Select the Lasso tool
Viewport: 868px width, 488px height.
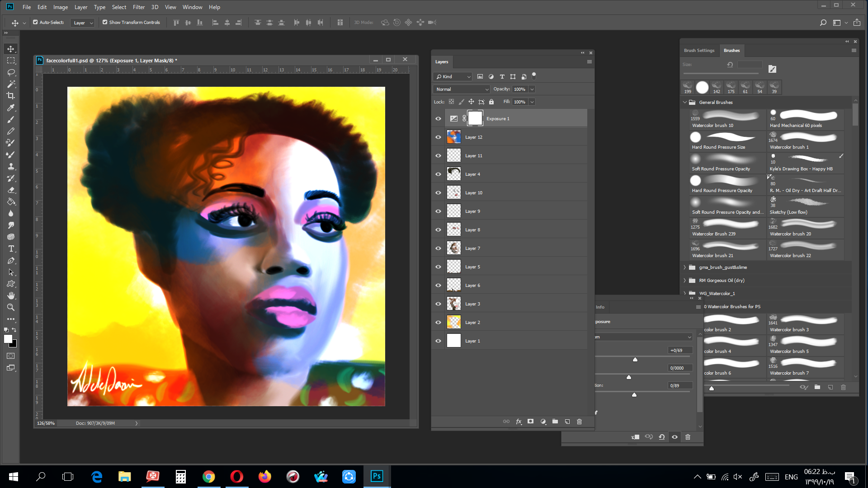11,72
